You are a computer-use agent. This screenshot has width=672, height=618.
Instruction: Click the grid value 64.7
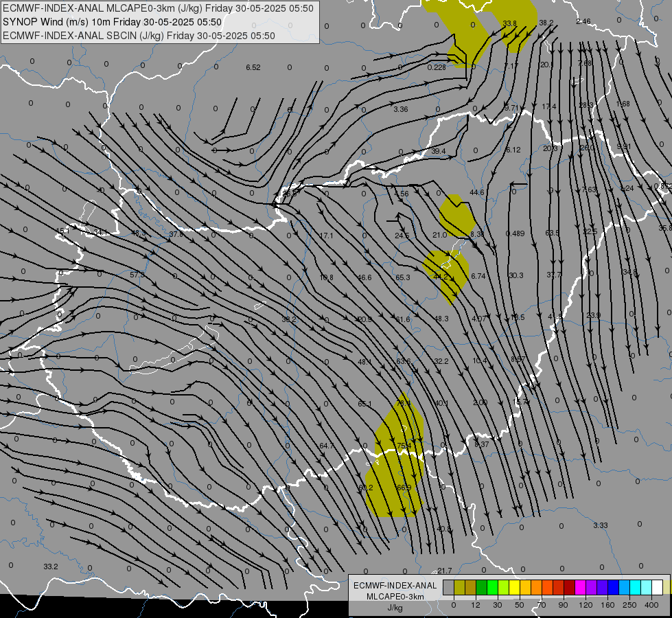(x=327, y=446)
